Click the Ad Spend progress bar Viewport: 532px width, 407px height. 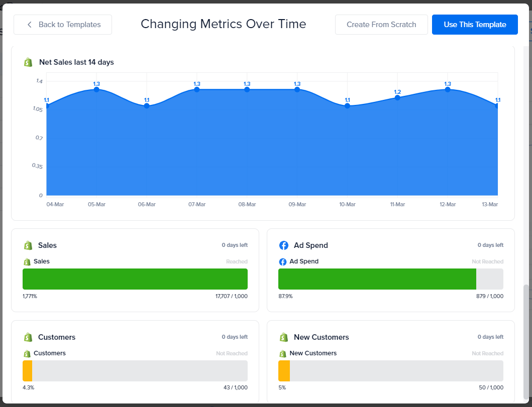tap(377, 279)
